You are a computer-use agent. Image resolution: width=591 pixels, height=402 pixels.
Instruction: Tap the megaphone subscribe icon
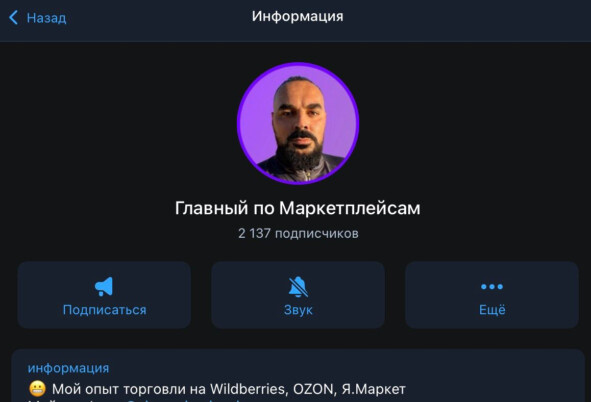tap(104, 286)
